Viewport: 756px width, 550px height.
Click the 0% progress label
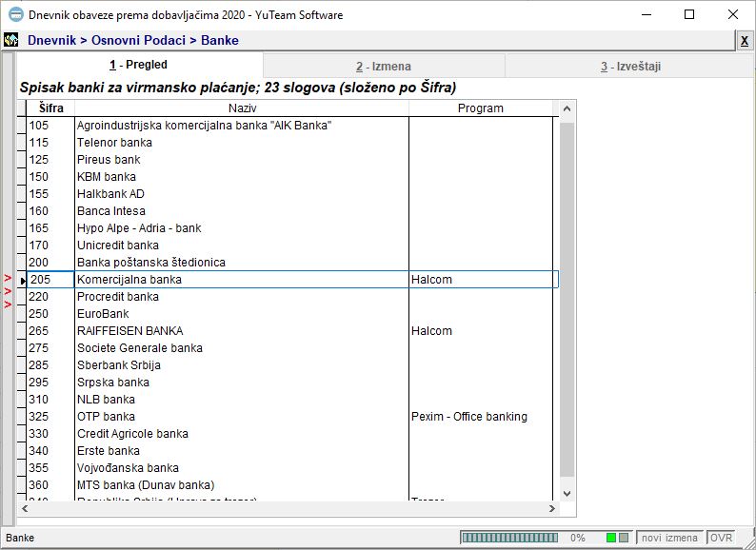tap(578, 538)
